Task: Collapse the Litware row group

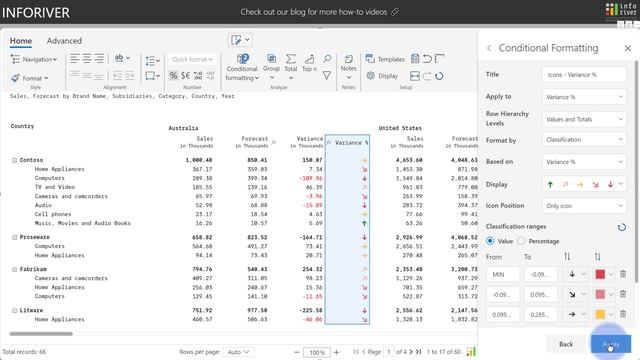Action: click(x=14, y=311)
